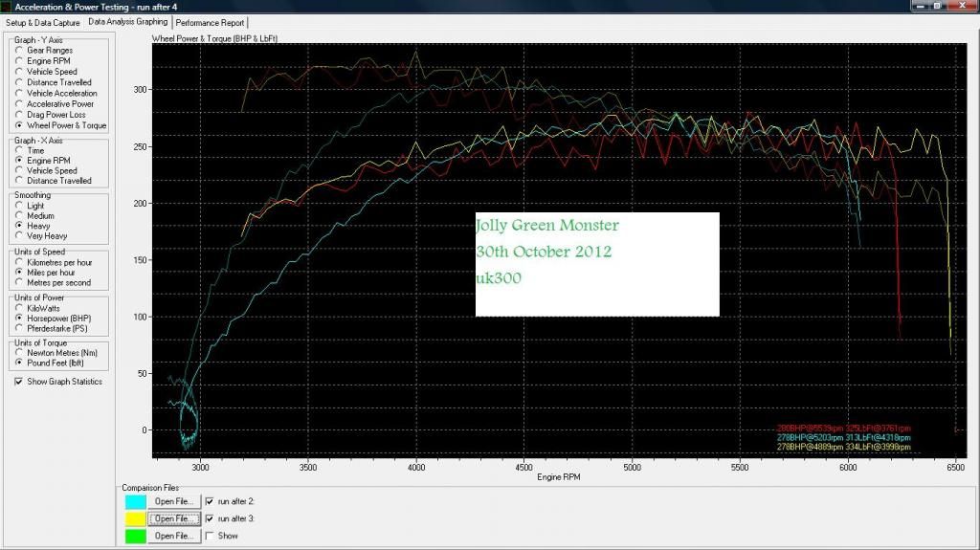Select KiloWatts as the power unit
Viewport: 980px width, 550px height.
tap(20, 309)
